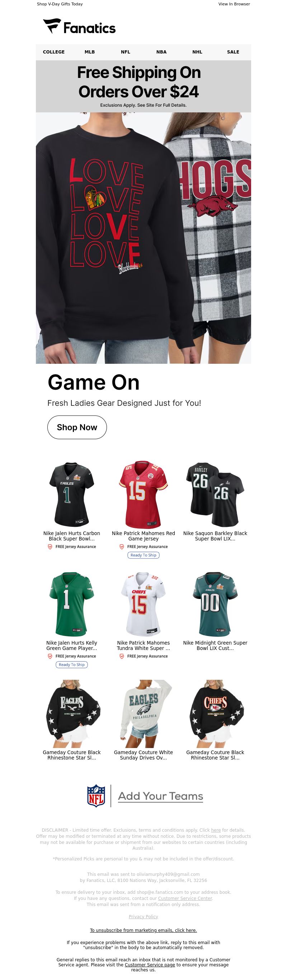Click the Add Your Teams link
This screenshot has height=980, width=287.
click(160, 796)
